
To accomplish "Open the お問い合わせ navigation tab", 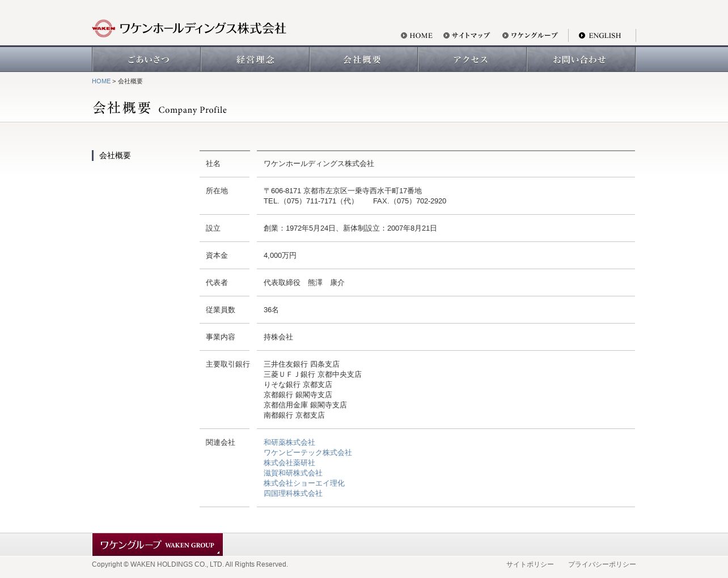I will [x=581, y=59].
